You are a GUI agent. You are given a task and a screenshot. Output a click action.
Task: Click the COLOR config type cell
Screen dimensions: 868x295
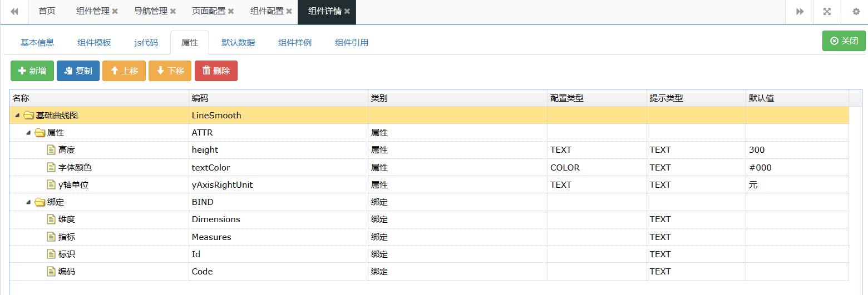[x=597, y=167]
